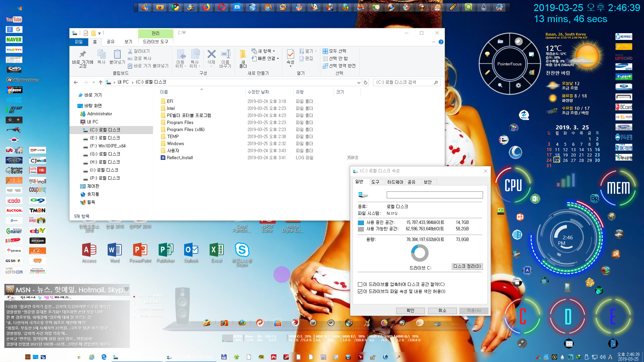
Task: Open the PowerPoint desktop shortcut
Action: (x=140, y=253)
